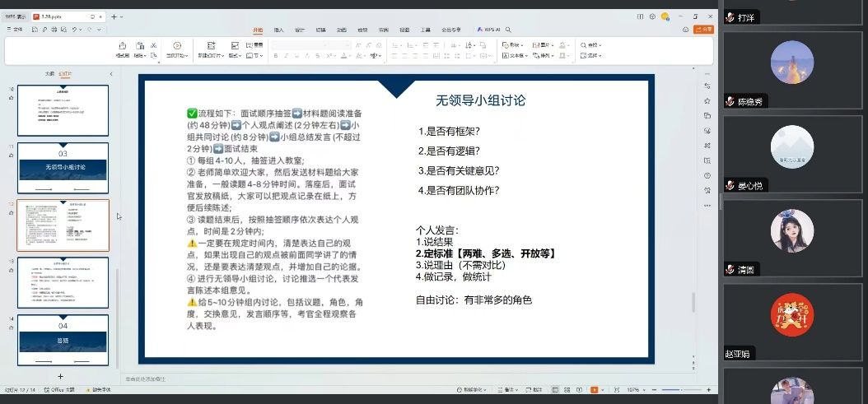Open the 插入 (Insert) ribbon tab
868x404 pixels.
[x=278, y=29]
